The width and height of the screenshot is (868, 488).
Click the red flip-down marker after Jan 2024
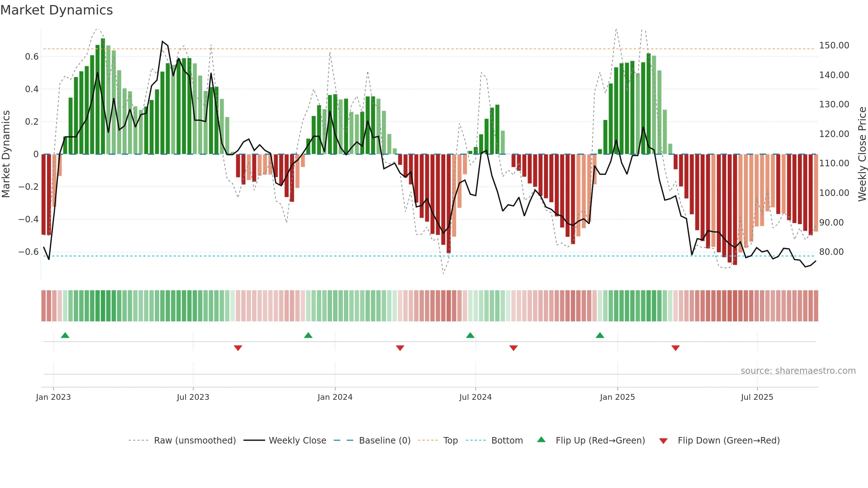point(400,348)
